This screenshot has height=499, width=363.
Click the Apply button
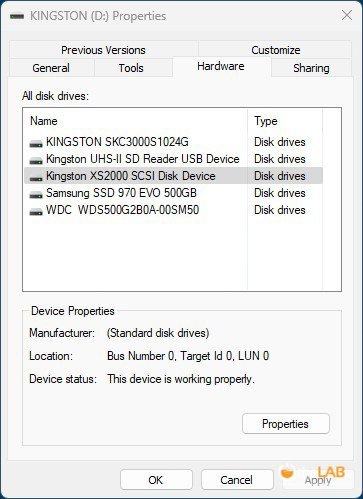coord(318,480)
